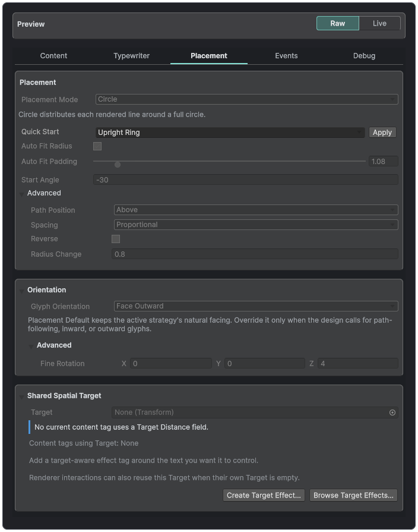The image size is (418, 532).
Task: Click the Start Angle input field
Action: tap(246, 180)
